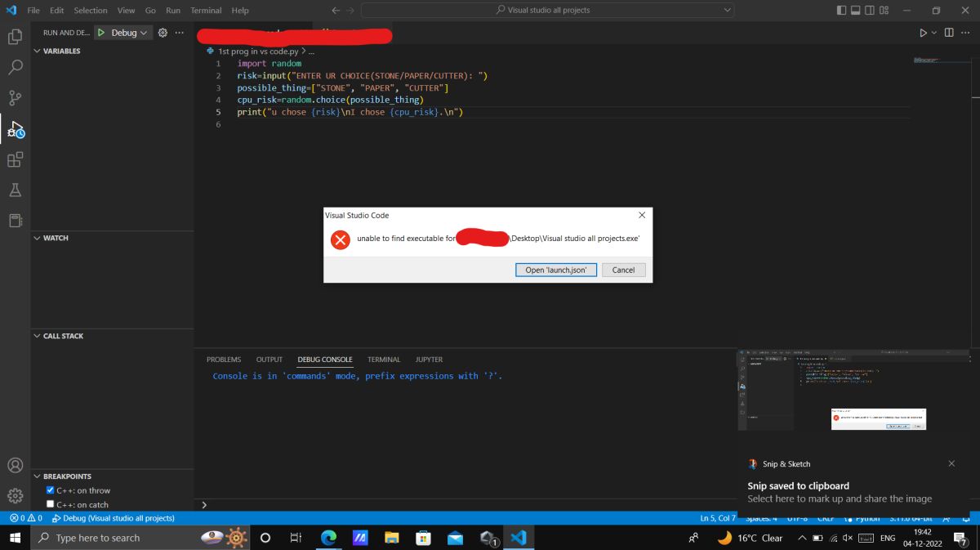980x550 pixels.
Task: Open the Explorer view in activity bar
Action: 15,37
